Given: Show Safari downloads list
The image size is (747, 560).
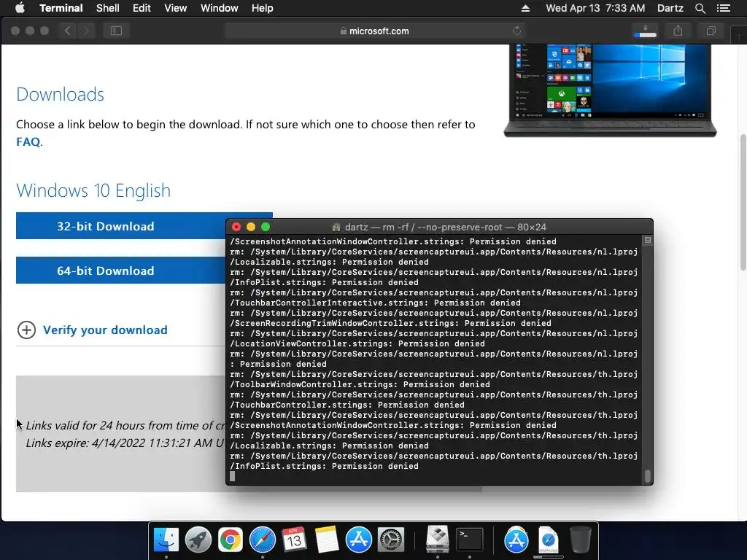Looking at the screenshot, I should pyautogui.click(x=646, y=31).
